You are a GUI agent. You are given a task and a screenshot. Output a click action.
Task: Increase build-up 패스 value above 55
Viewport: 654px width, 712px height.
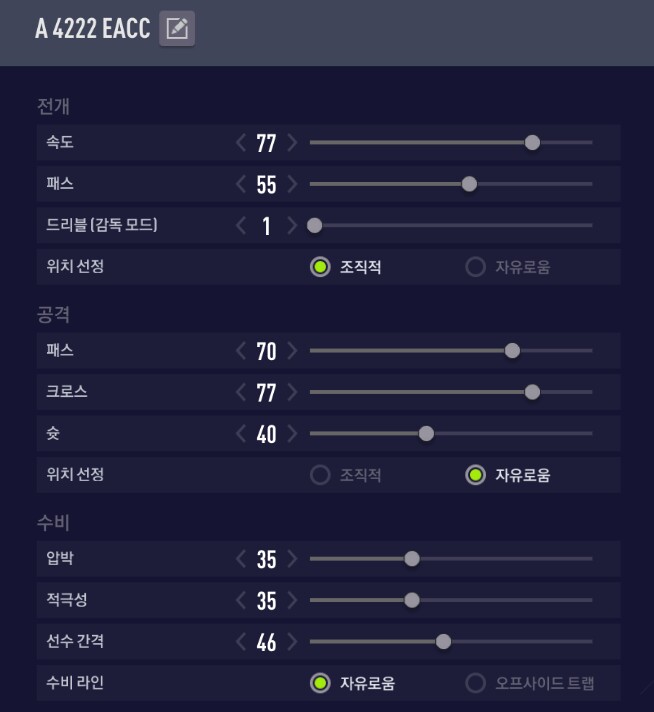pyautogui.click(x=292, y=184)
